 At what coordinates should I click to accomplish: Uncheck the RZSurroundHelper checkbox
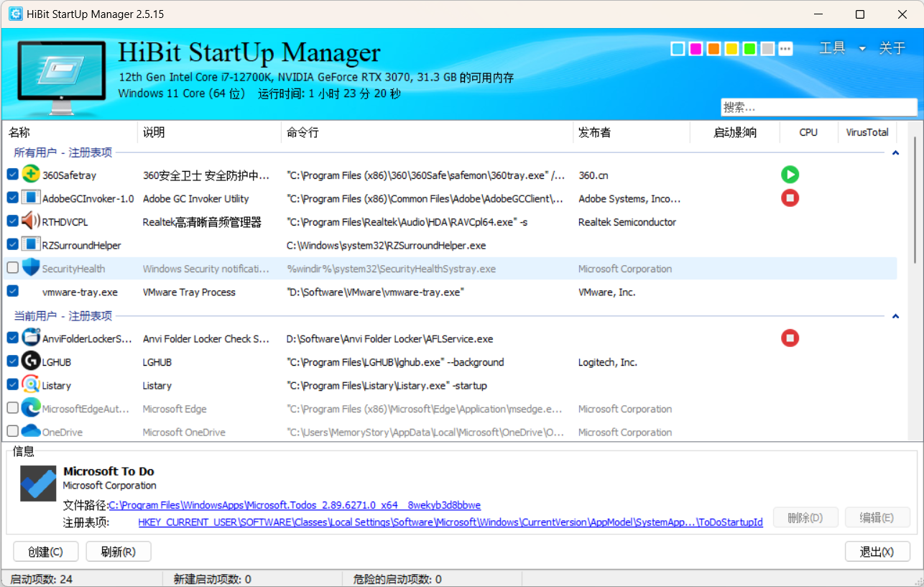[13, 244]
